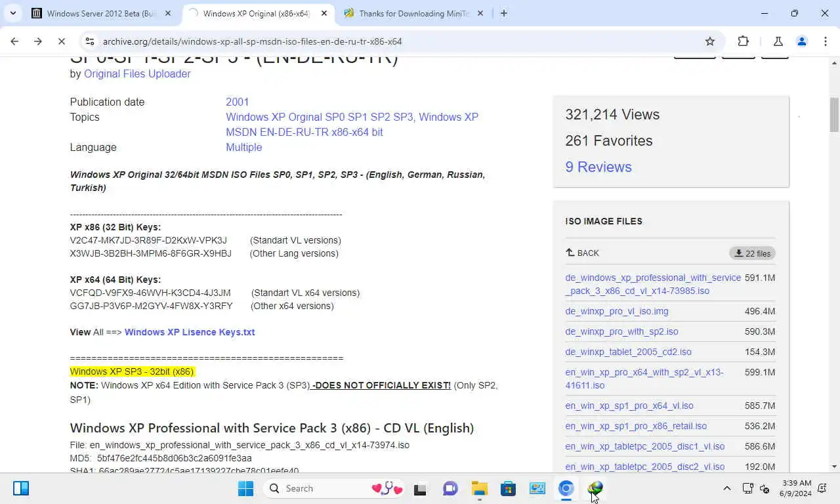Open network status tray icon
The image size is (840, 504).
[747, 488]
